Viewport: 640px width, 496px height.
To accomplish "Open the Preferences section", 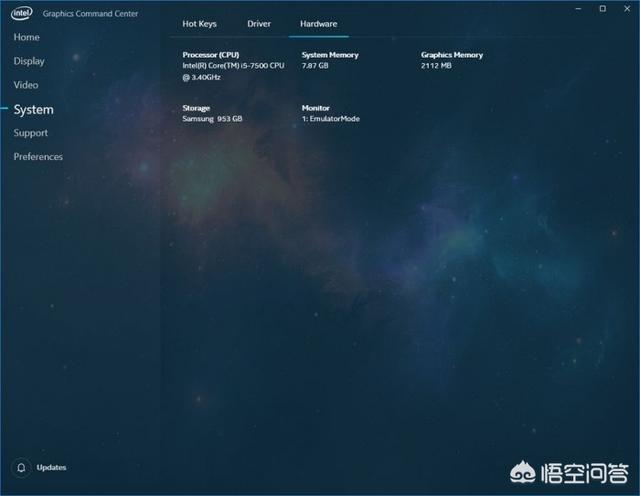I will (38, 157).
